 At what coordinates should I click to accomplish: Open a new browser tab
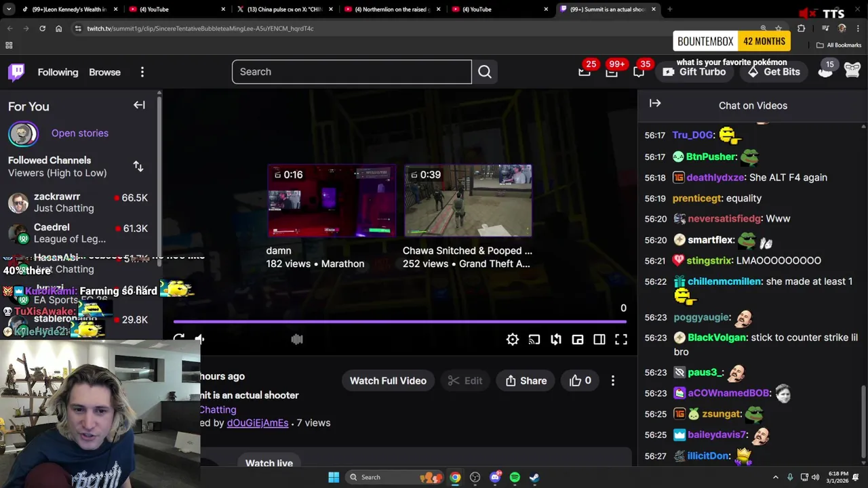click(x=669, y=9)
